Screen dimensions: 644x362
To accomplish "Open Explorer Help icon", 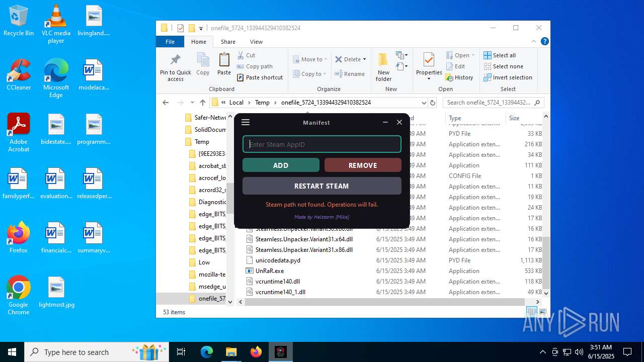I will tap(544, 42).
